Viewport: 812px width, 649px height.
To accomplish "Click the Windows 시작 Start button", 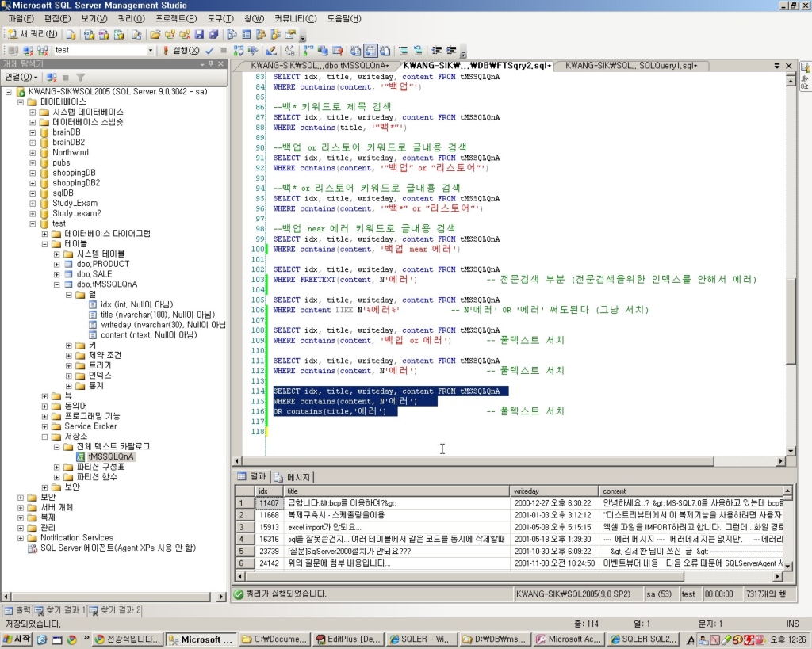I will [x=17, y=639].
